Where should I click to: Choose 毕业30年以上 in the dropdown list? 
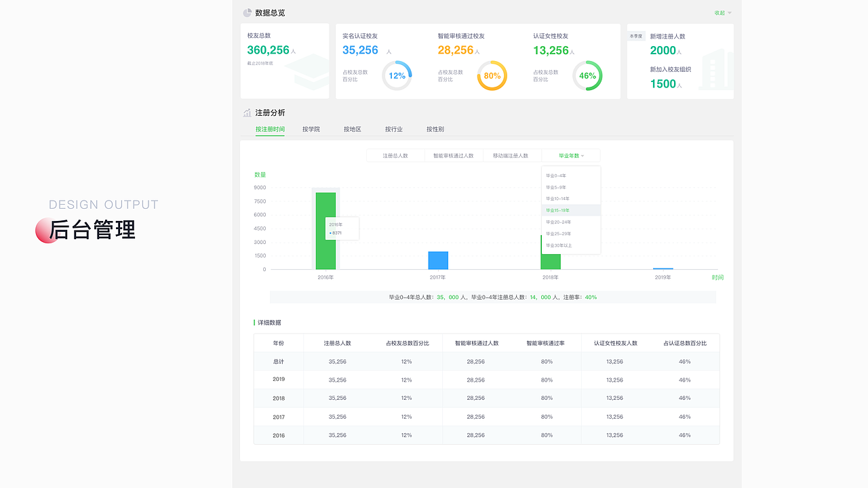[571, 245]
